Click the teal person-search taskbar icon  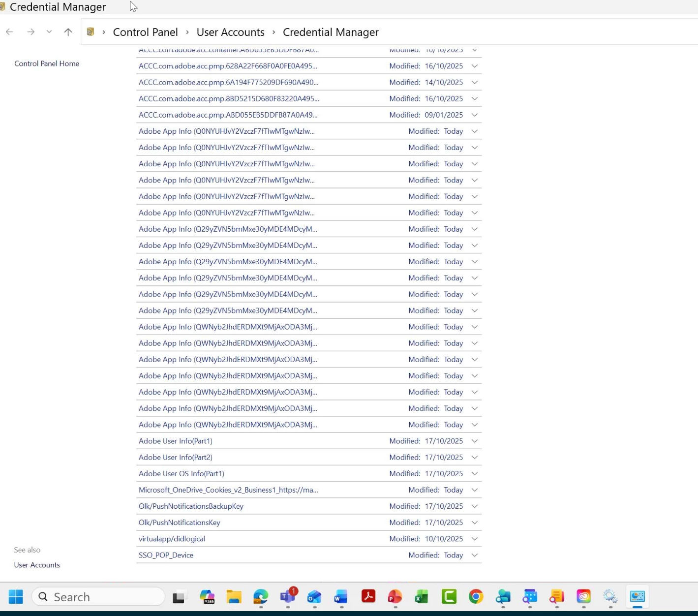coord(503,597)
